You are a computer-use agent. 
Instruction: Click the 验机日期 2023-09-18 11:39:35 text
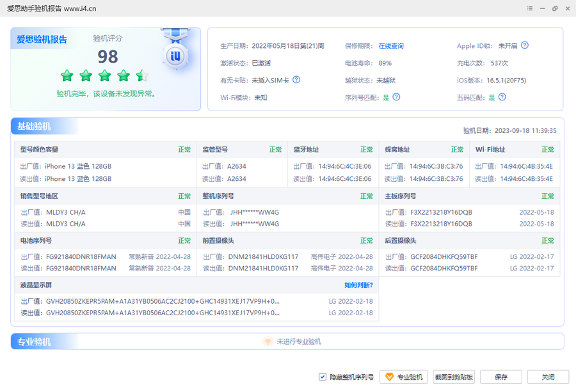(510, 130)
